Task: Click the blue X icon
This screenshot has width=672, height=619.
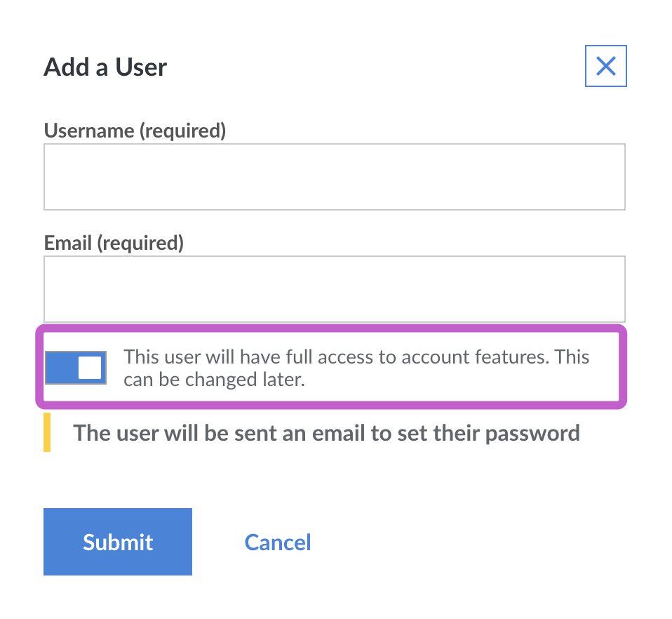Action: coord(605,66)
